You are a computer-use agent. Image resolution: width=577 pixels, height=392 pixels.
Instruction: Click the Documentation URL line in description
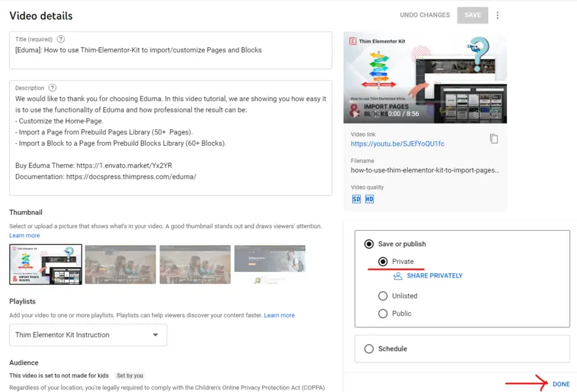pyautogui.click(x=106, y=176)
